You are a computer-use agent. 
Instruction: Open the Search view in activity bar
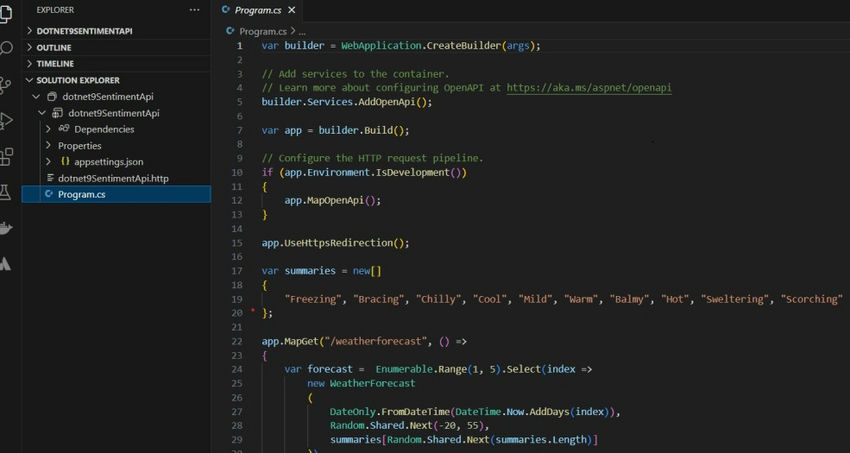click(5, 49)
